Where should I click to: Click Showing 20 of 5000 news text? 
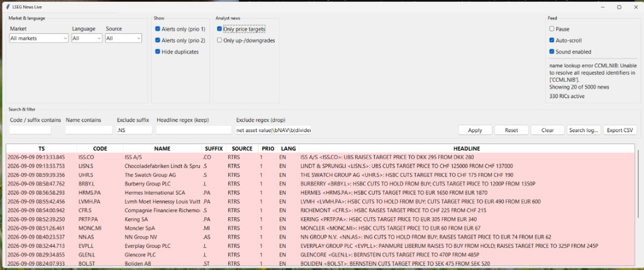tap(579, 87)
